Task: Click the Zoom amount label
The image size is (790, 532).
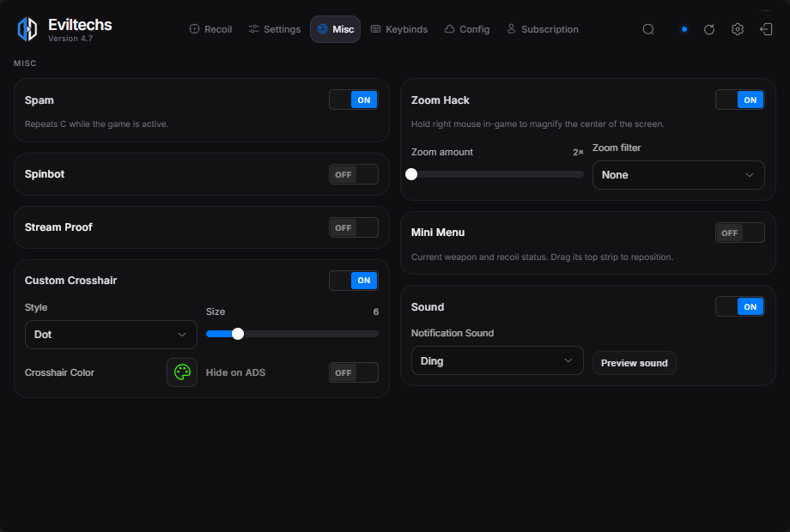Action: (442, 152)
